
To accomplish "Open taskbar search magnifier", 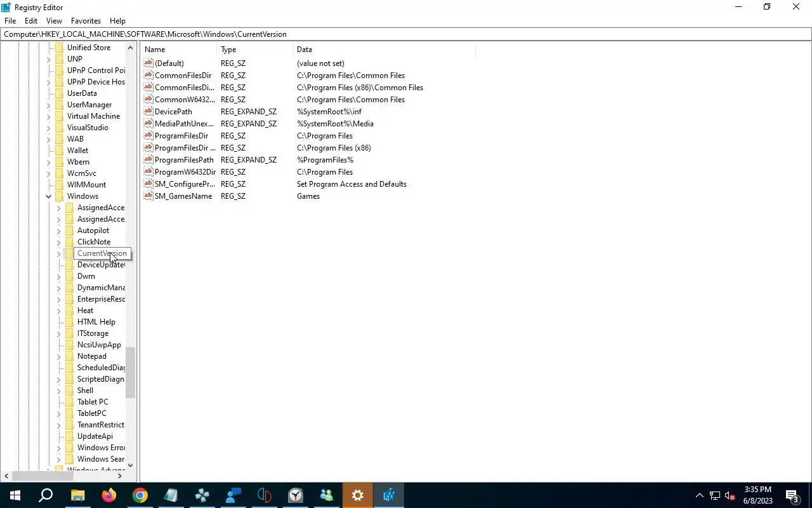I will tap(46, 495).
